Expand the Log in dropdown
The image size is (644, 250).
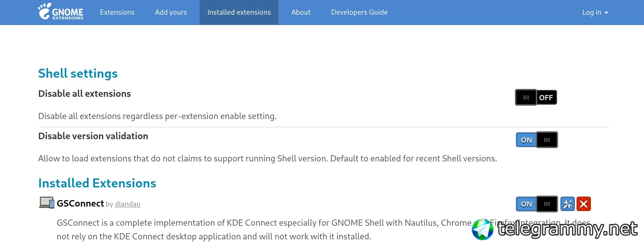tap(595, 12)
